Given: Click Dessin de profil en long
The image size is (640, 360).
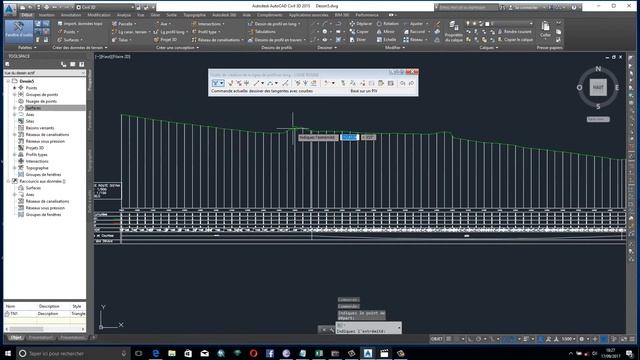Looking at the screenshot, I should (x=274, y=24).
